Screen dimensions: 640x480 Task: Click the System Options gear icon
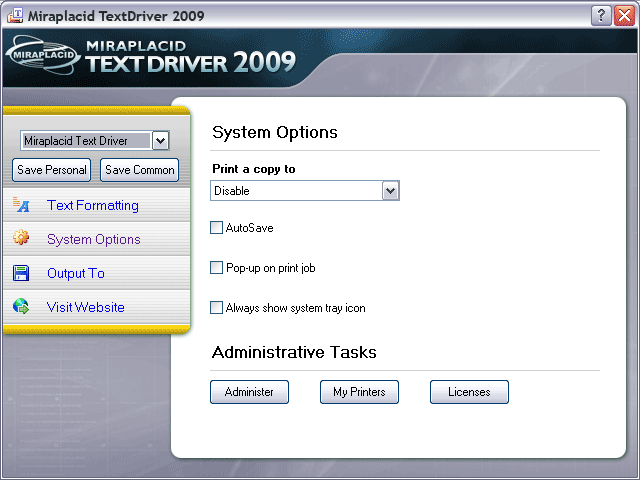tap(21, 237)
